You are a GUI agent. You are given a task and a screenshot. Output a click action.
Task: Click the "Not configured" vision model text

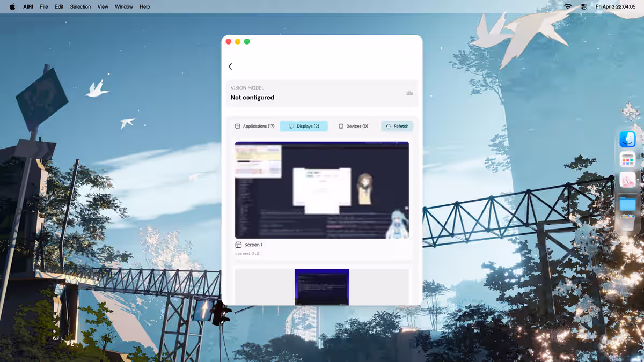[x=252, y=98]
